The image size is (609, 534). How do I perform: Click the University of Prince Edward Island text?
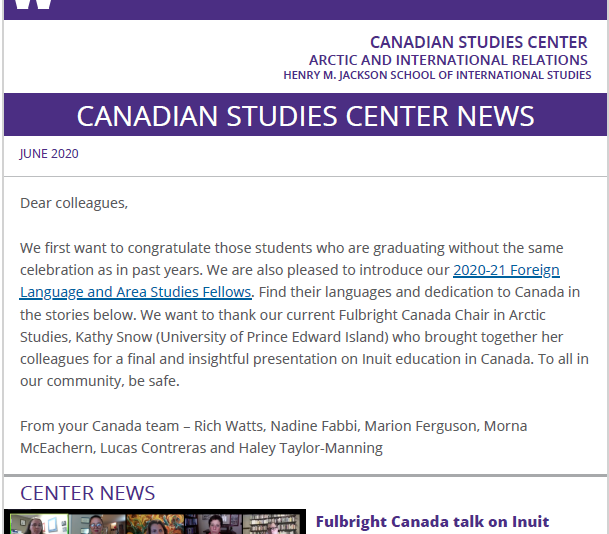pos(272,337)
